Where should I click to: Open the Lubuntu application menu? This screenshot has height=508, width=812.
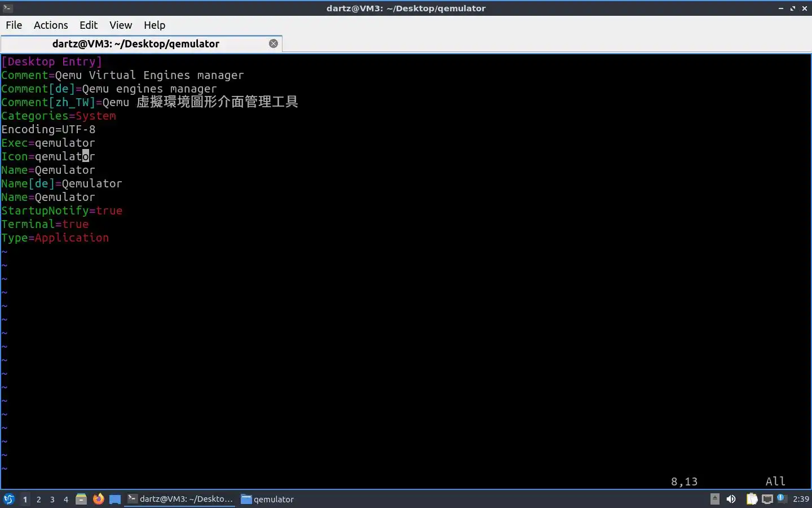click(9, 499)
